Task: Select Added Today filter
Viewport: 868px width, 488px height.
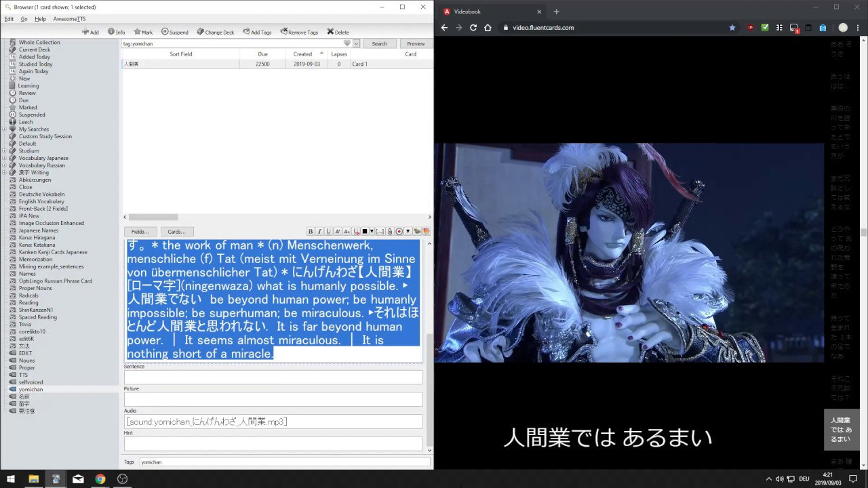Action: (x=35, y=57)
